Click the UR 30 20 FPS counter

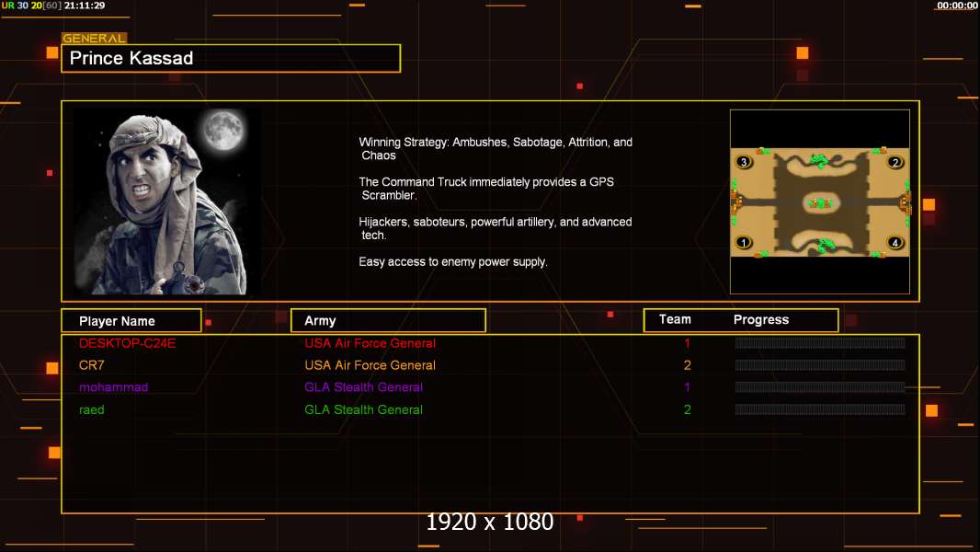pos(30,6)
